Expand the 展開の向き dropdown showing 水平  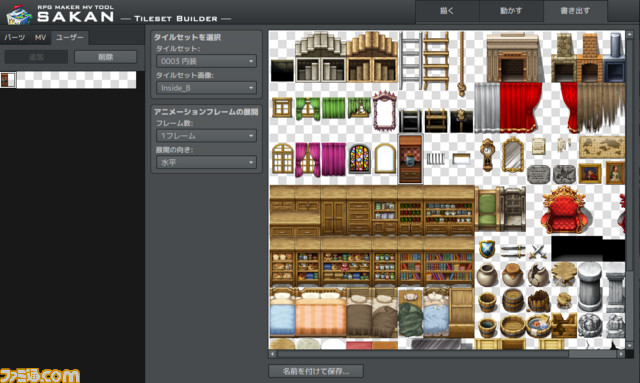[x=206, y=163]
